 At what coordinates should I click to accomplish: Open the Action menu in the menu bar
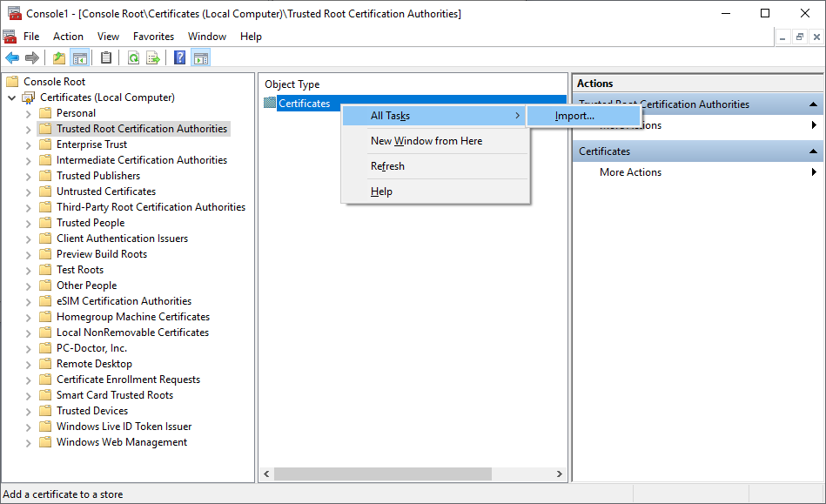point(68,37)
